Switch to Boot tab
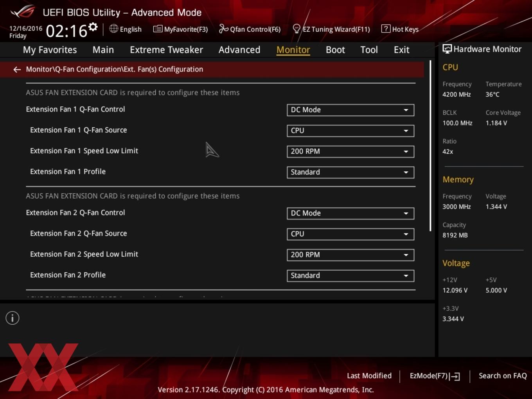The height and width of the screenshot is (399, 532). [x=335, y=50]
